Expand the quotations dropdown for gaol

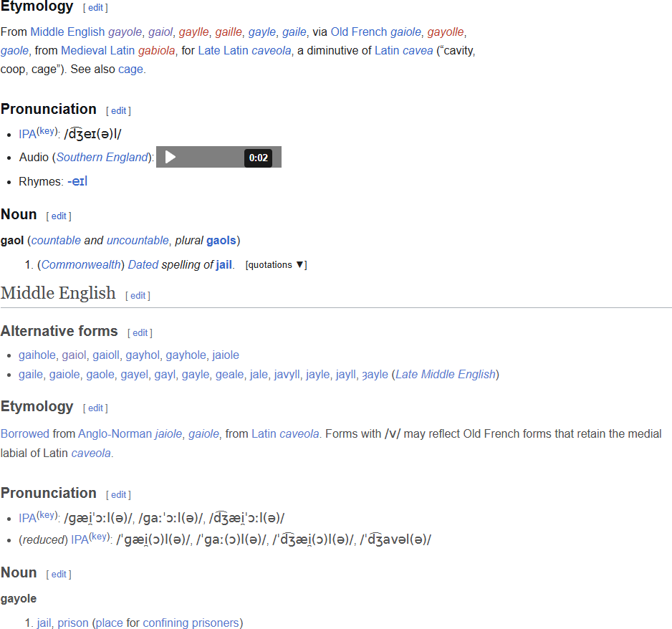coord(276,265)
